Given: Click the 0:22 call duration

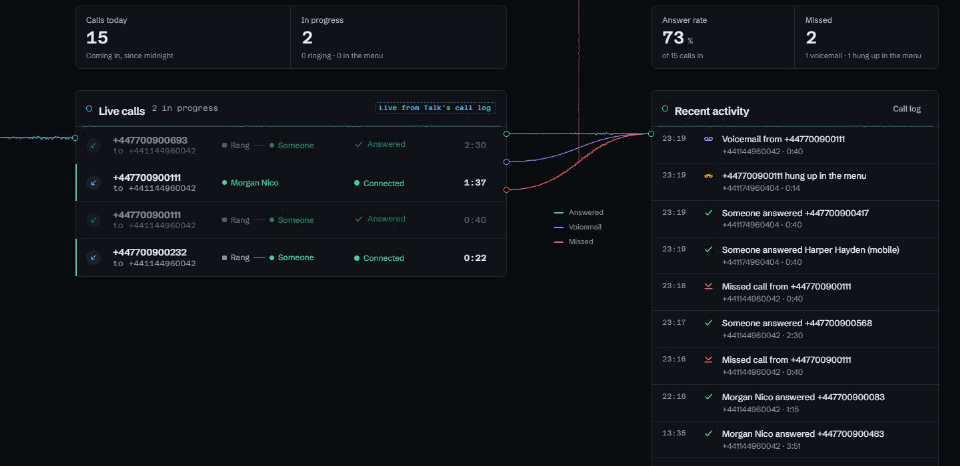Looking at the screenshot, I should click(475, 257).
